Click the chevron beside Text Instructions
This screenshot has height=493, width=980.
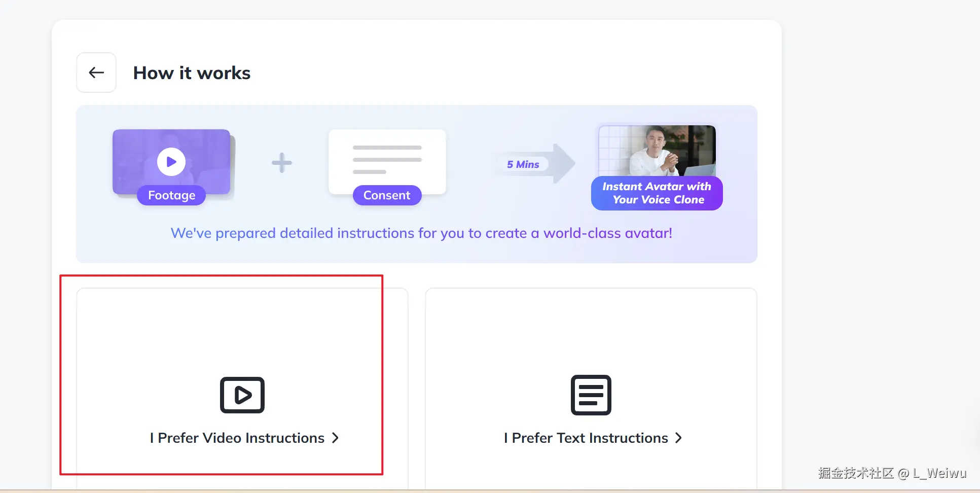(x=679, y=438)
